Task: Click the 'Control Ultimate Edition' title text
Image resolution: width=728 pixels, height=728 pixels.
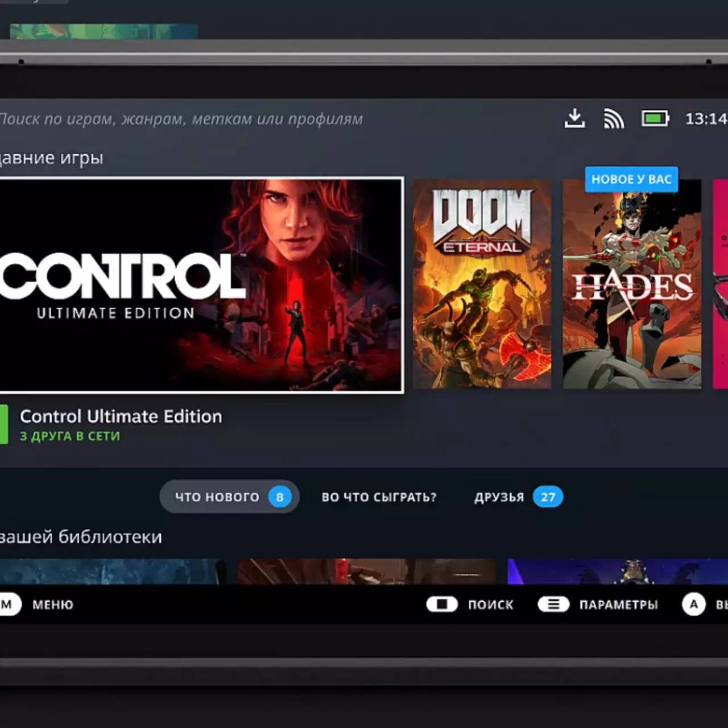Action: tap(121, 416)
